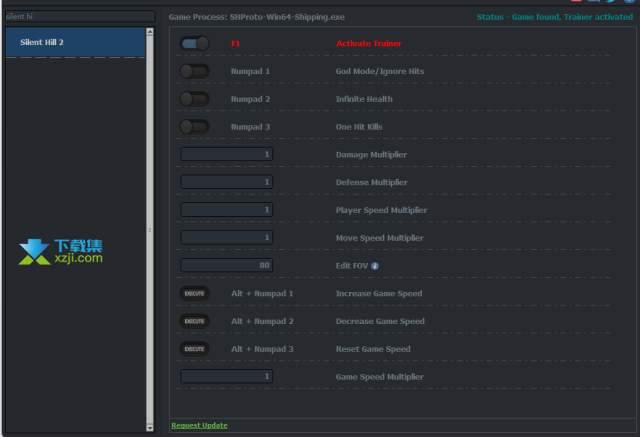The width and height of the screenshot is (640, 437).
Task: Execute Increase Game Speed
Action: tap(194, 293)
